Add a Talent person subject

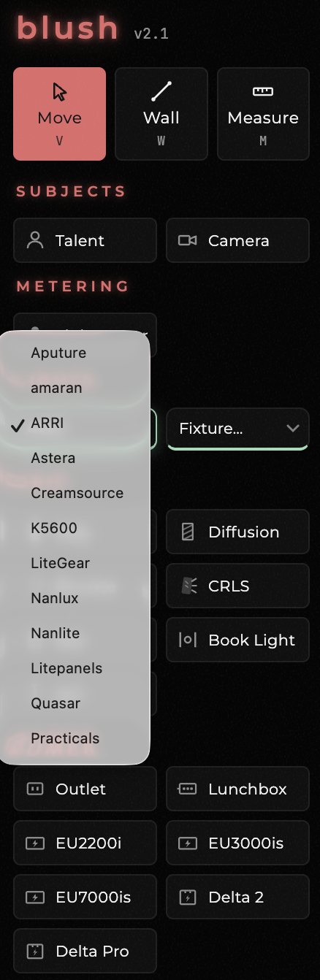click(85, 240)
